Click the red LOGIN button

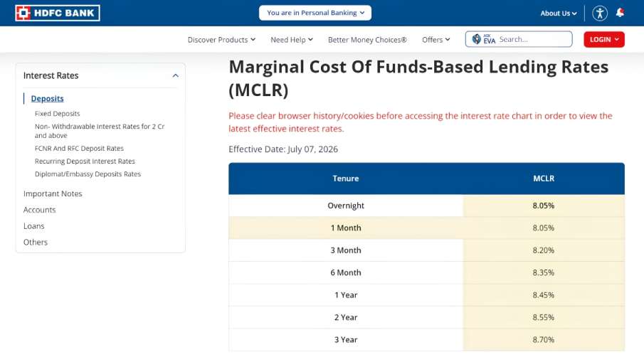603,39
